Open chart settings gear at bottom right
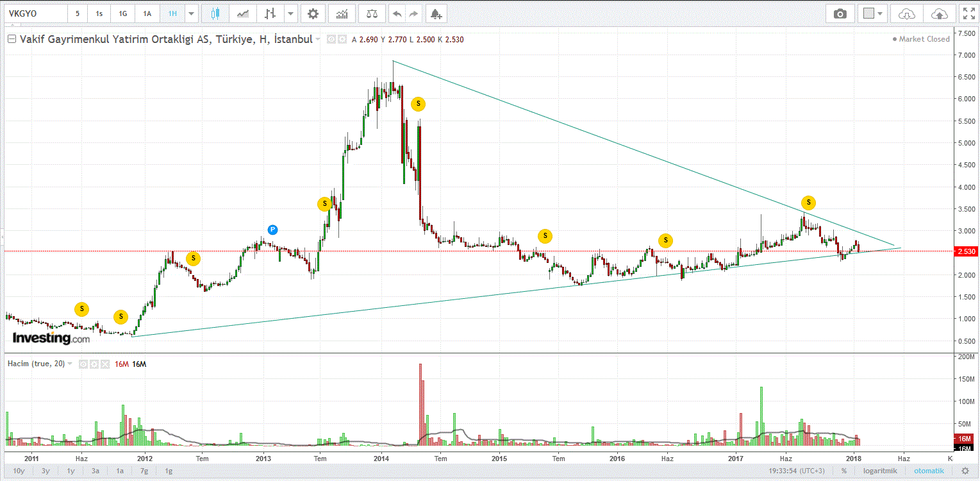 click(965, 471)
